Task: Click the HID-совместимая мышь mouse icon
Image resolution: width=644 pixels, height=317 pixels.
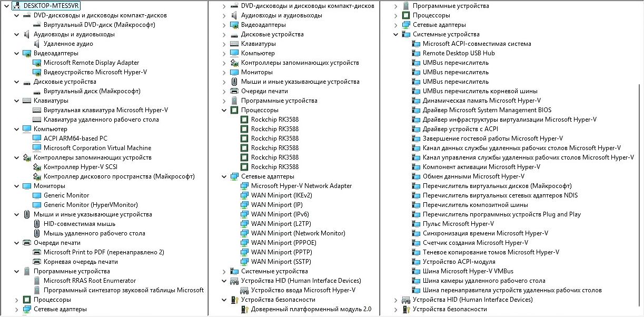Action: click(x=37, y=224)
